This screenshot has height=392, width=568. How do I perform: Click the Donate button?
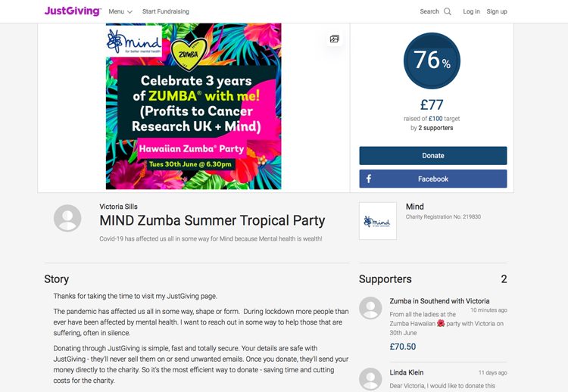433,156
